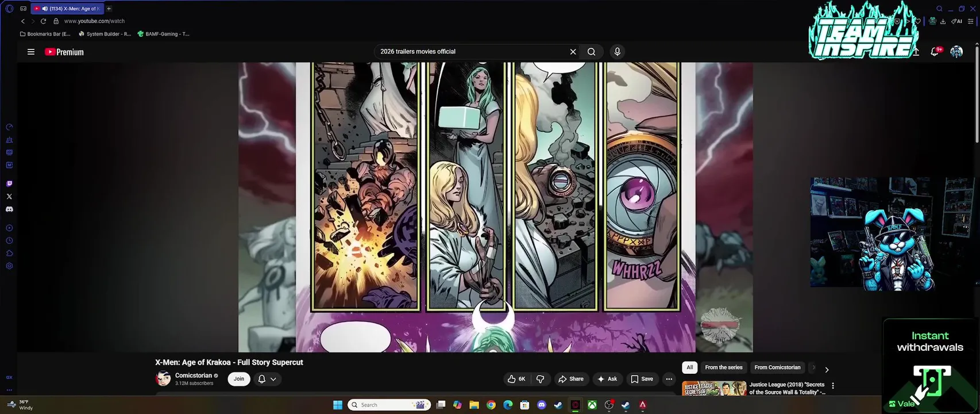This screenshot has height=414, width=980.
Task: Open browser AI assistant button
Action: click(956, 21)
